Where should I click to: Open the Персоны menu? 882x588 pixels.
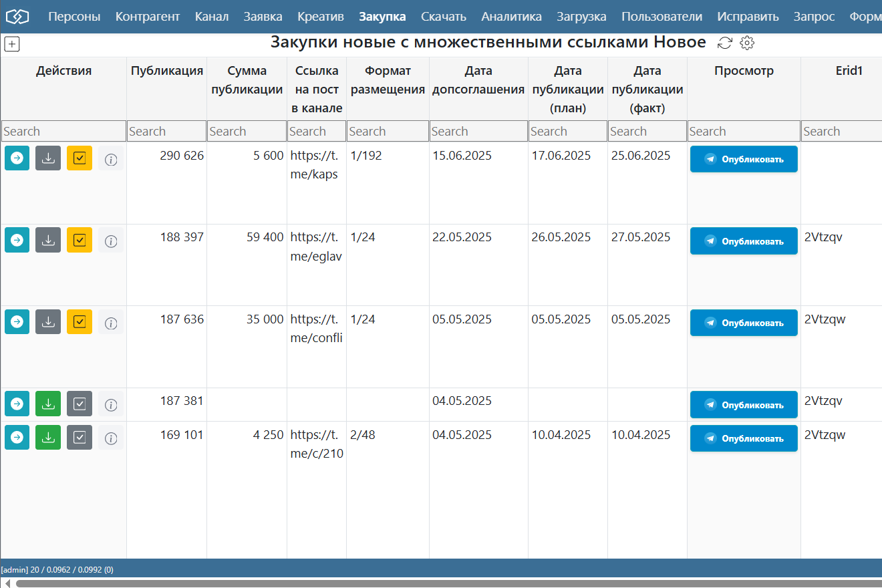(74, 17)
